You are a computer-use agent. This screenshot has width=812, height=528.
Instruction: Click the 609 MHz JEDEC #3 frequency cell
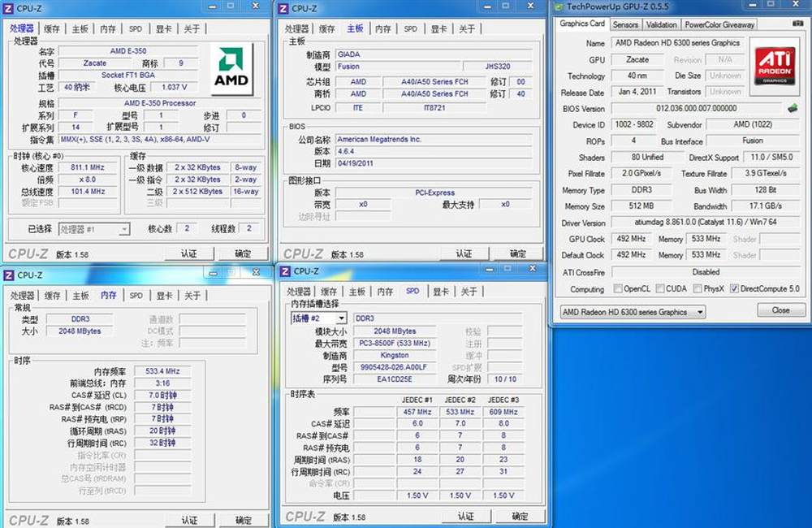pyautogui.click(x=503, y=411)
